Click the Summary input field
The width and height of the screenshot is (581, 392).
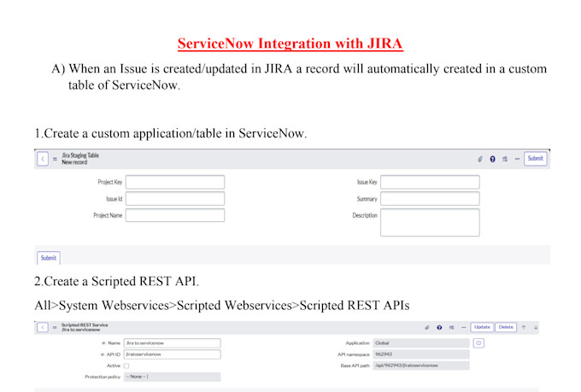[430, 199]
